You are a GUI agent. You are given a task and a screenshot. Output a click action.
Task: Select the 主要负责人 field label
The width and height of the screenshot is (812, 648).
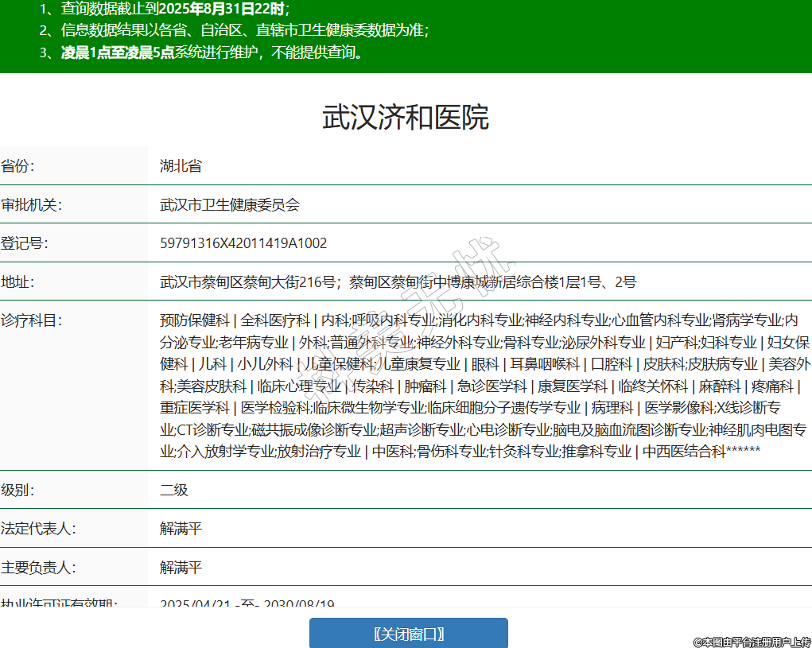tap(38, 568)
